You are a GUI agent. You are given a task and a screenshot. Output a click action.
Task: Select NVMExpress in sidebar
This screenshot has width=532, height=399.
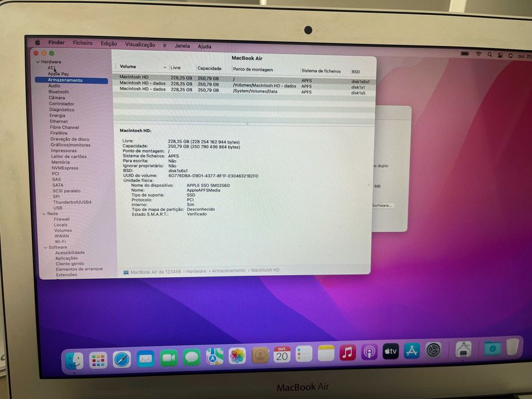[65, 168]
